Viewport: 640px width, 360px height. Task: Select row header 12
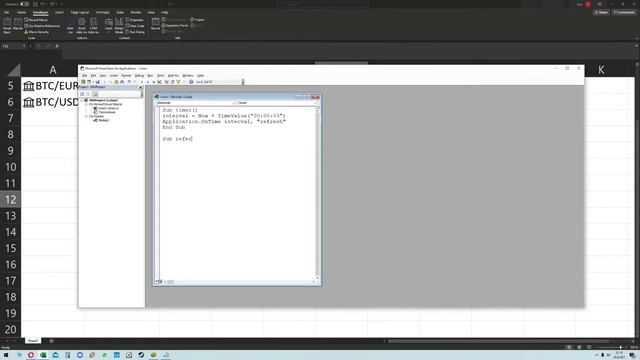[11, 200]
